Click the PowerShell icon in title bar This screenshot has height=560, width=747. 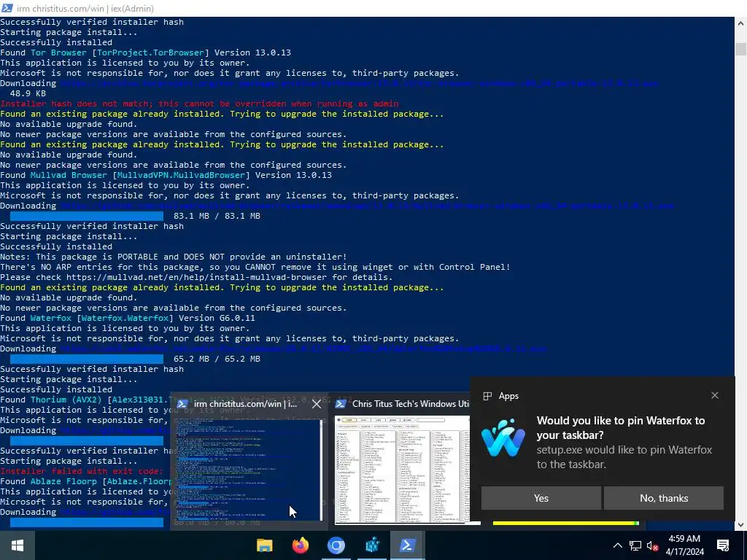[7, 8]
